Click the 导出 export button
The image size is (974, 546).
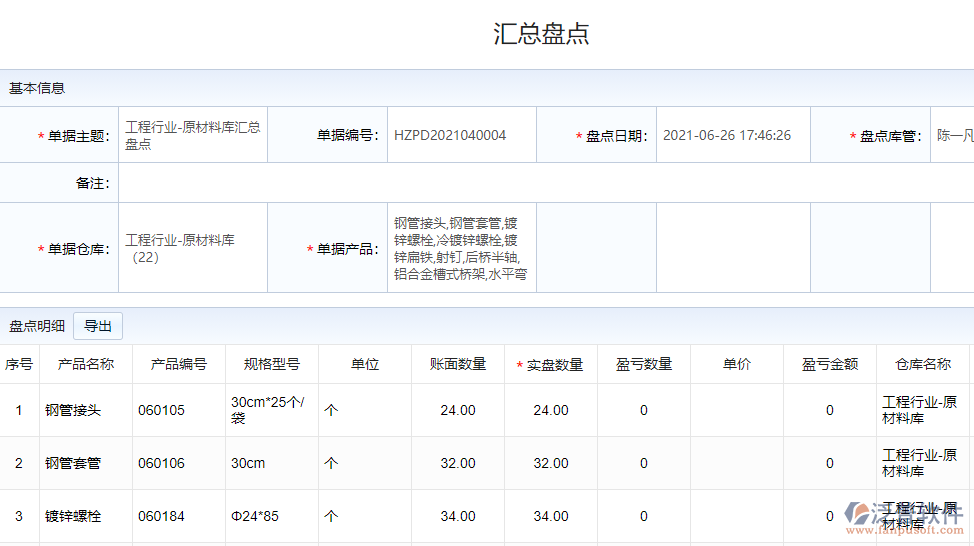coord(97,326)
